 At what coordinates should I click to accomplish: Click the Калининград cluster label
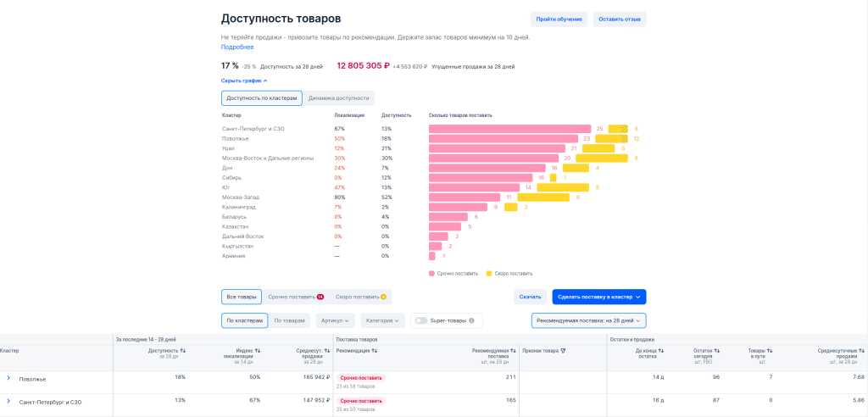(238, 207)
